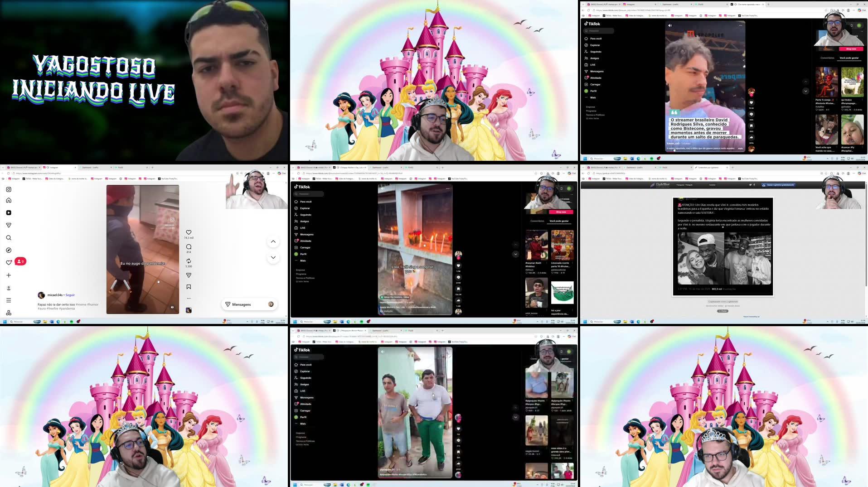Open the unicorn 'qui lindos' recommended video
The image size is (868, 487).
(853, 82)
